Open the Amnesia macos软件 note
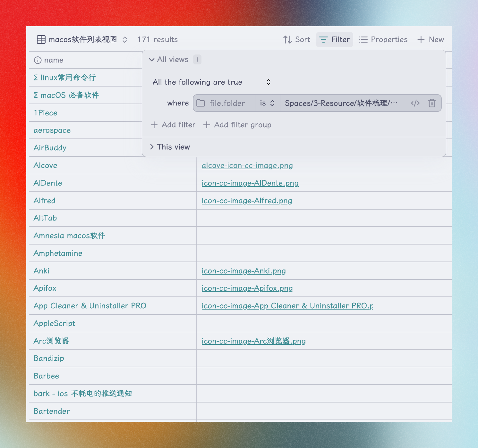Image resolution: width=478 pixels, height=448 pixels. point(69,236)
